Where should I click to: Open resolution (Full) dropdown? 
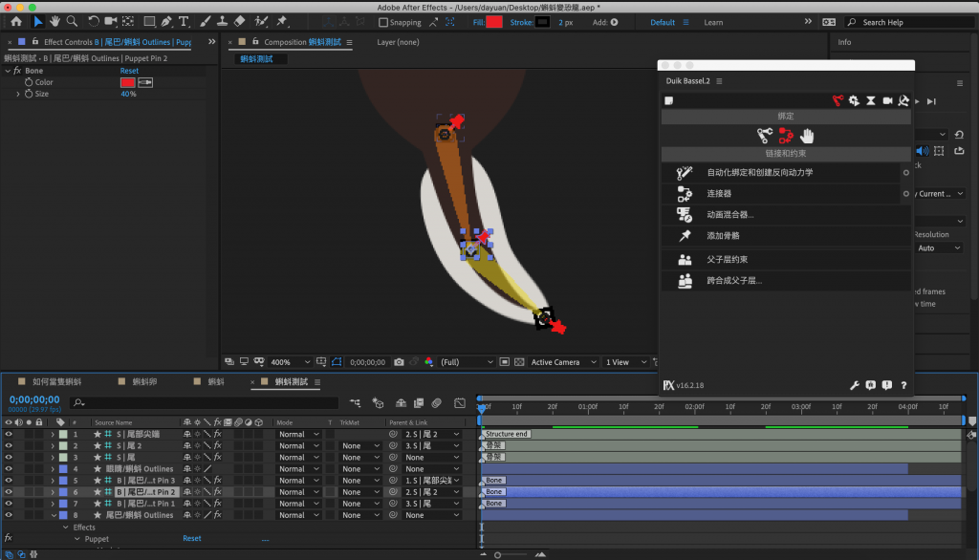tap(467, 362)
